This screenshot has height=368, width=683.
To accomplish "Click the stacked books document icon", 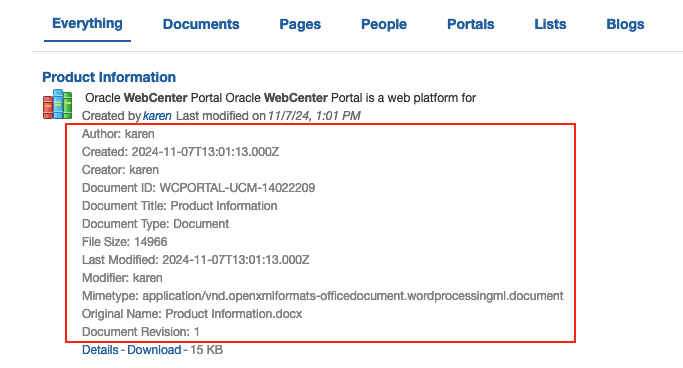I will (x=57, y=104).
